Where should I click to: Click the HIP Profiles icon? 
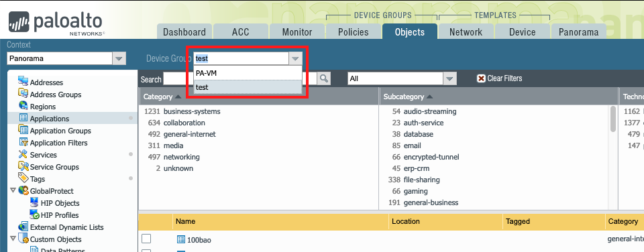click(x=34, y=214)
